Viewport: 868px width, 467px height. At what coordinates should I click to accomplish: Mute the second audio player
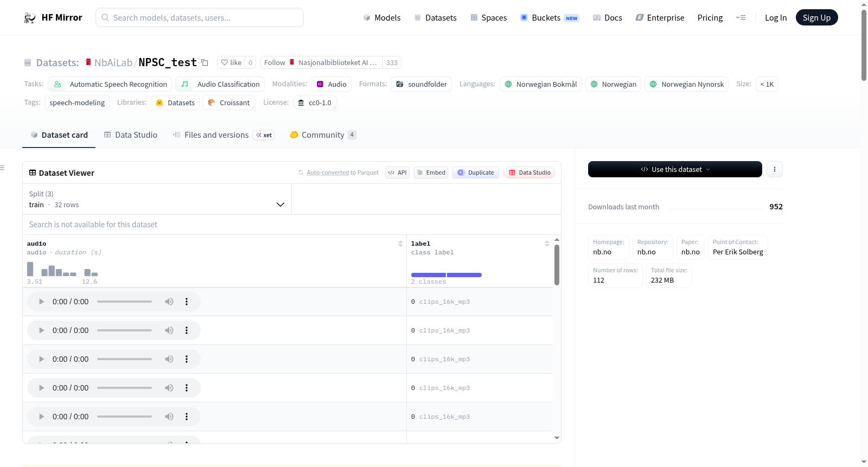pyautogui.click(x=169, y=330)
